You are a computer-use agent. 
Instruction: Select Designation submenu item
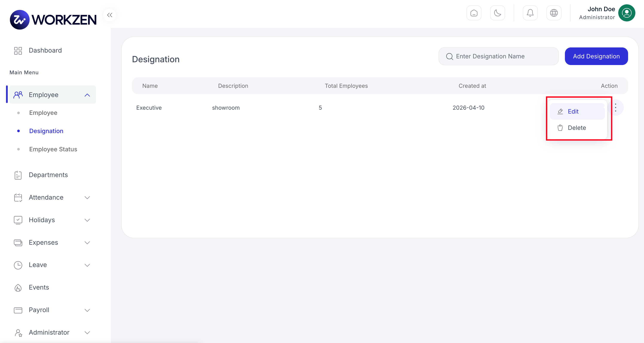point(46,131)
